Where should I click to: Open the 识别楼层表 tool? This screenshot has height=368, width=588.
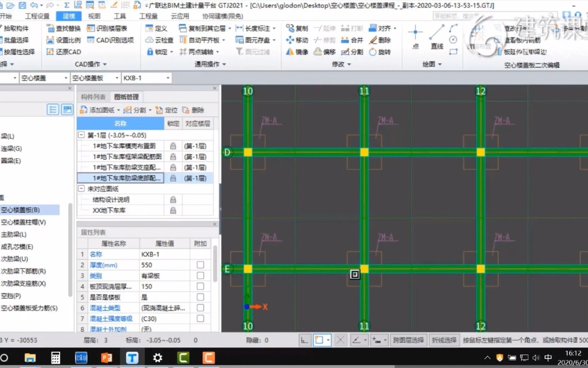tap(107, 28)
